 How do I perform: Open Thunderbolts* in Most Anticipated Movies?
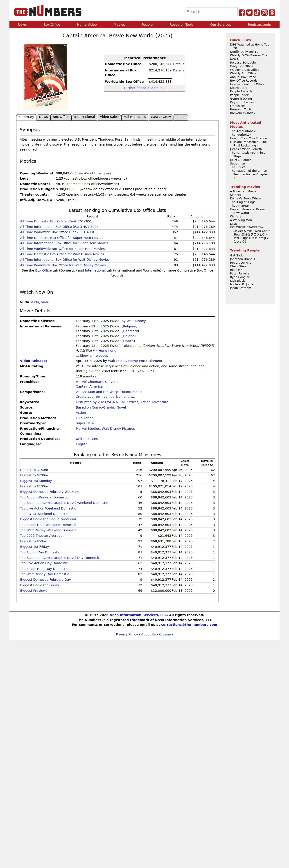(240, 135)
